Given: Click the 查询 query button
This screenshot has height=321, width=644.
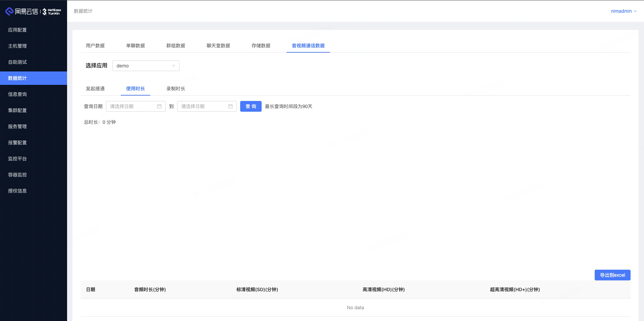Looking at the screenshot, I should point(251,106).
